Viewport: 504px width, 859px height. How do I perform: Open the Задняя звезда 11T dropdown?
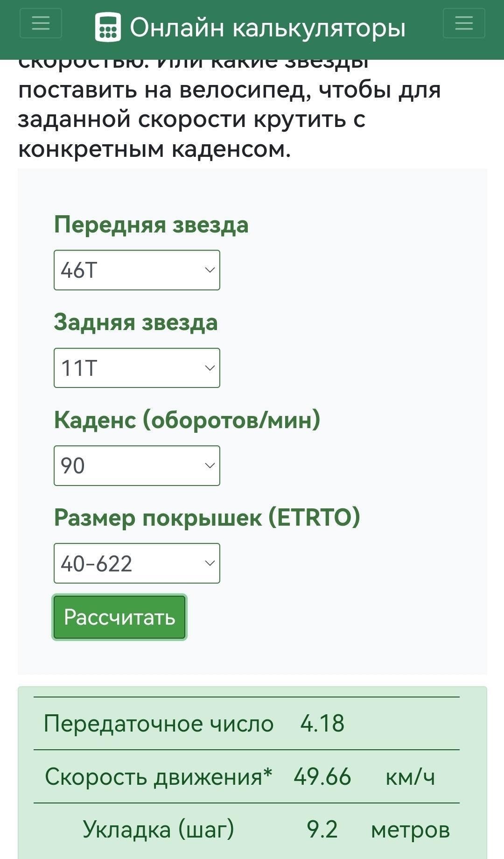(137, 368)
